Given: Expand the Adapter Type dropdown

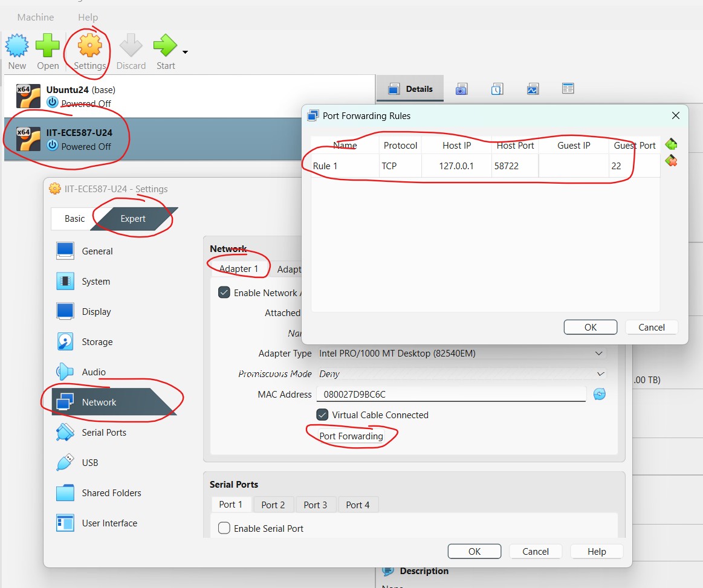Looking at the screenshot, I should (598, 354).
